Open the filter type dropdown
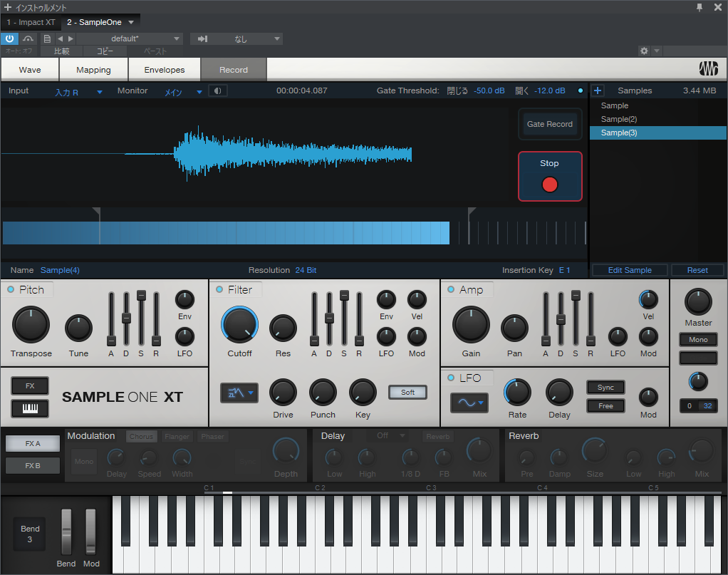The image size is (728, 575). coord(239,393)
